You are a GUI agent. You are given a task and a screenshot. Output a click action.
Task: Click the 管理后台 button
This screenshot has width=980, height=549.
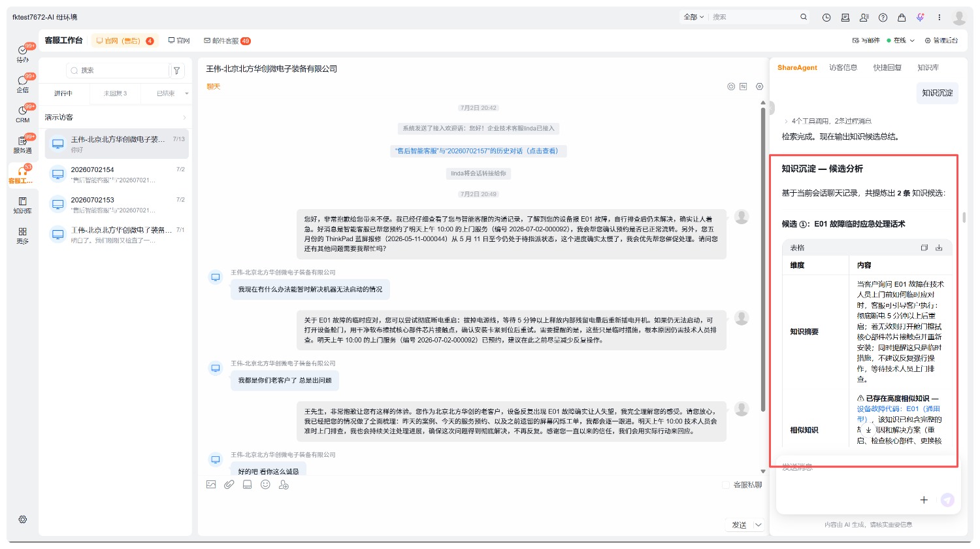pyautogui.click(x=941, y=41)
